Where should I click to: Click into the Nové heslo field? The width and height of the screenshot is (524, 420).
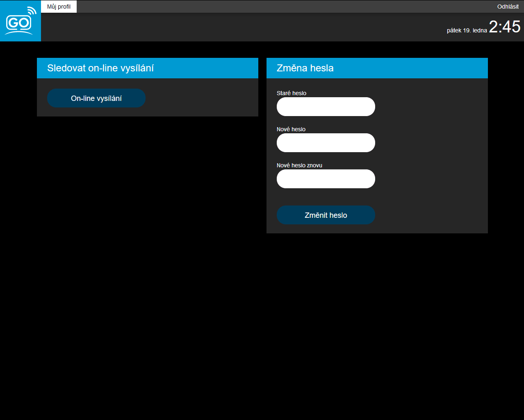point(326,143)
